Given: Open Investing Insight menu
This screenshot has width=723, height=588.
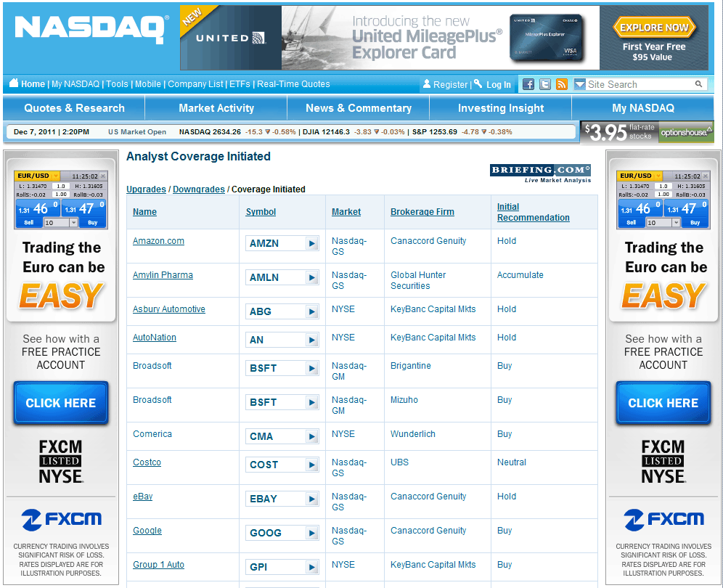Looking at the screenshot, I should coord(501,108).
